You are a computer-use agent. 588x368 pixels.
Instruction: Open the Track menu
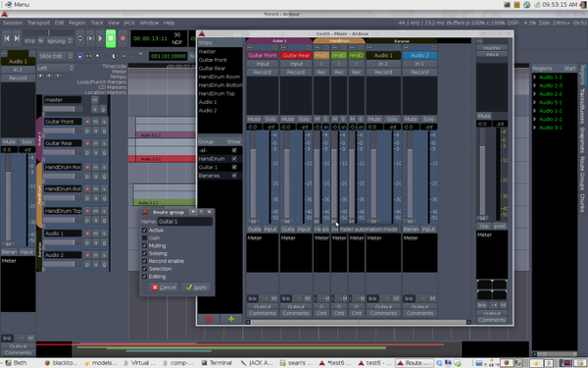tap(97, 23)
